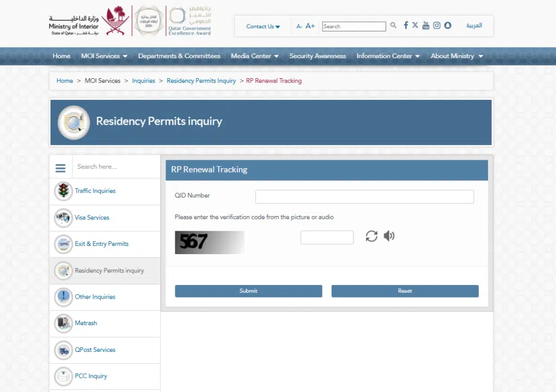Open the YouTube channel icon
556x392 pixels.
[426, 24]
